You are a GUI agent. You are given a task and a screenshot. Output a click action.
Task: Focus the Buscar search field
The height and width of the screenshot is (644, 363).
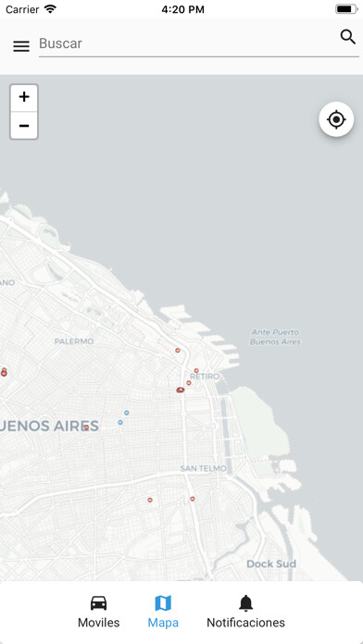point(198,43)
